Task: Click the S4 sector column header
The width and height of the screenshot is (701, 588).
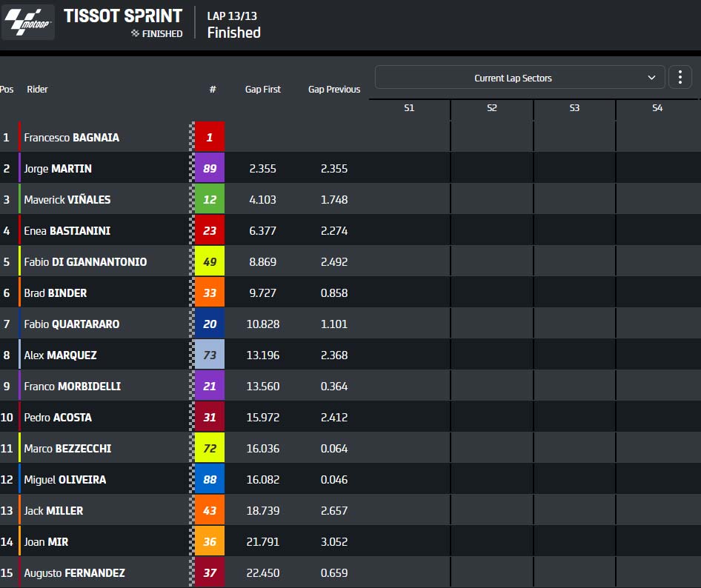Action: [x=657, y=107]
